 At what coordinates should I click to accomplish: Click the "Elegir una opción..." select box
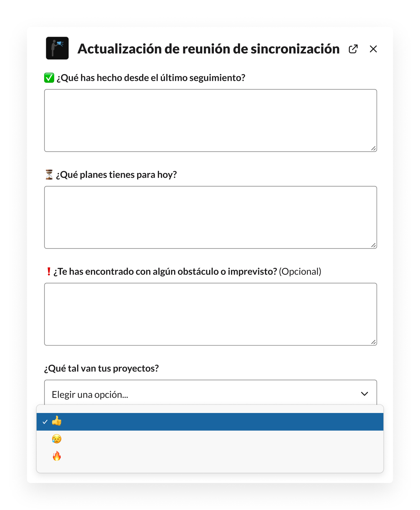tap(211, 393)
